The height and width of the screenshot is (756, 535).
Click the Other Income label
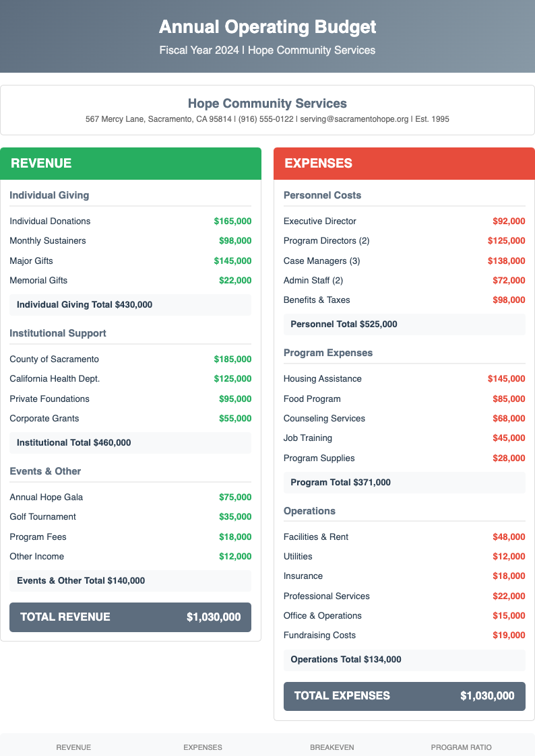(x=36, y=556)
